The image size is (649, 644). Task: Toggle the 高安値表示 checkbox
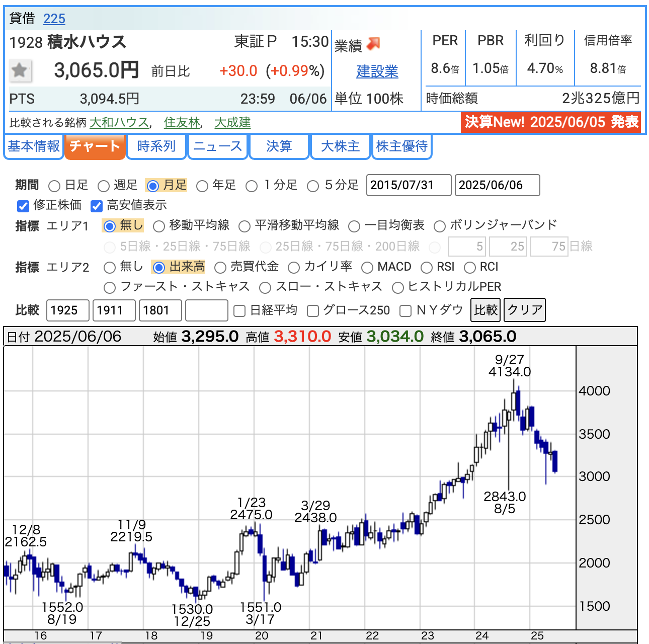coord(97,206)
